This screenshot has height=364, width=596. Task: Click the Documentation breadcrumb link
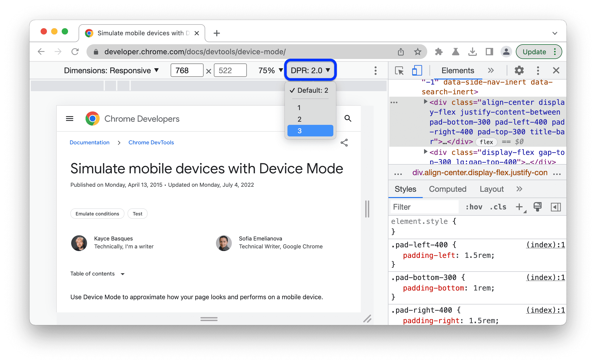tap(89, 142)
